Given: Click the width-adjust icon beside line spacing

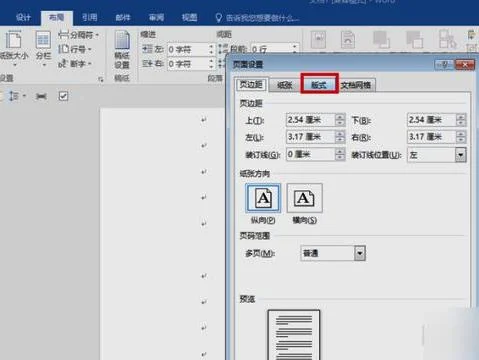Looking at the screenshot, I should (41, 96).
